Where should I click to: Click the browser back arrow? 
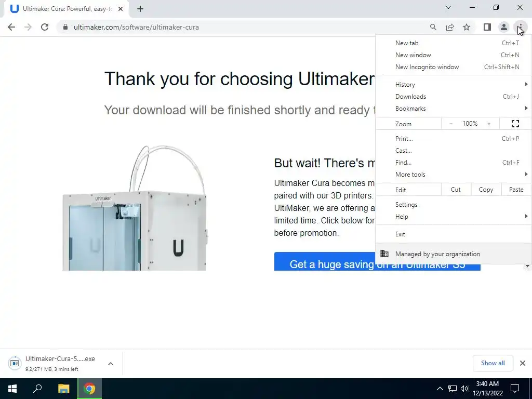(11, 27)
